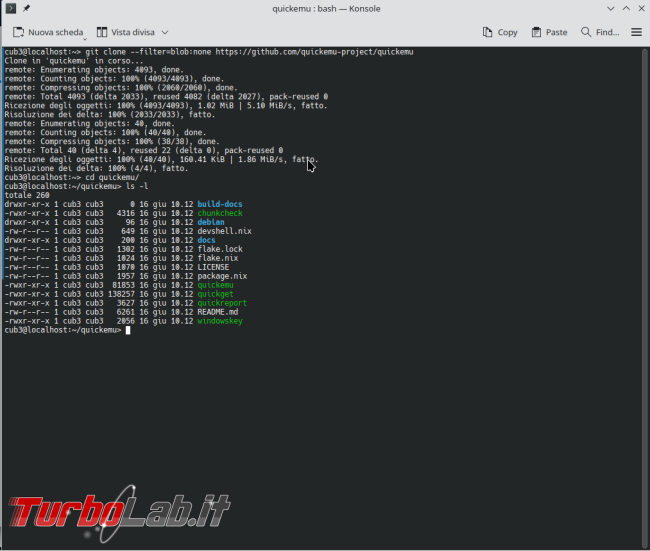The image size is (650, 551).
Task: Close the Konsole window
Action: click(x=641, y=8)
